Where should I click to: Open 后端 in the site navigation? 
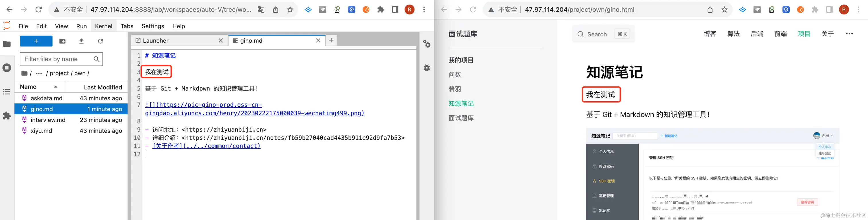click(x=757, y=34)
